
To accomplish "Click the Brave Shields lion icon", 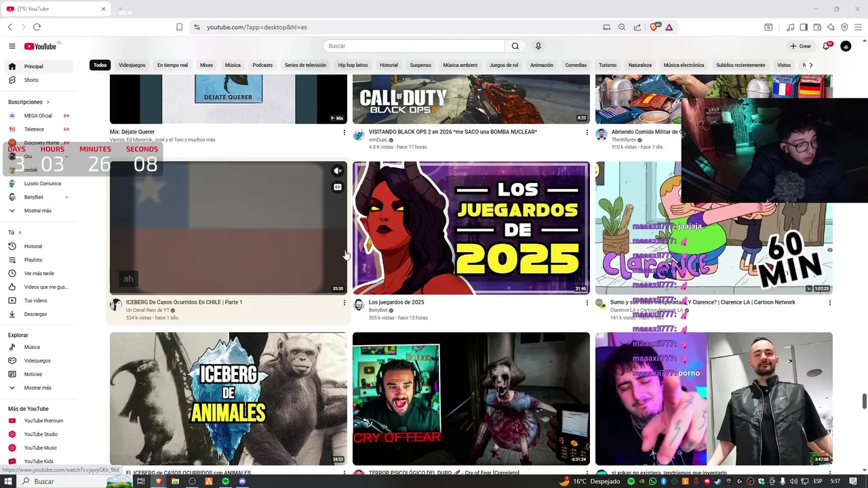I will click(654, 27).
